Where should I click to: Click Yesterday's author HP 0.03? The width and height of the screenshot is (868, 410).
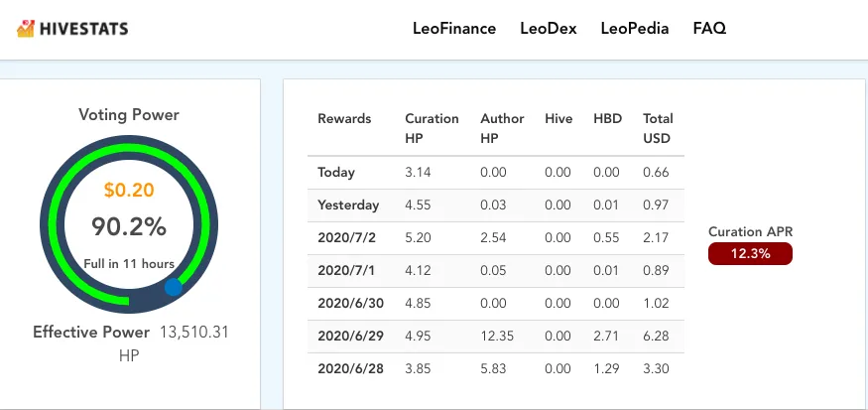[493, 205]
